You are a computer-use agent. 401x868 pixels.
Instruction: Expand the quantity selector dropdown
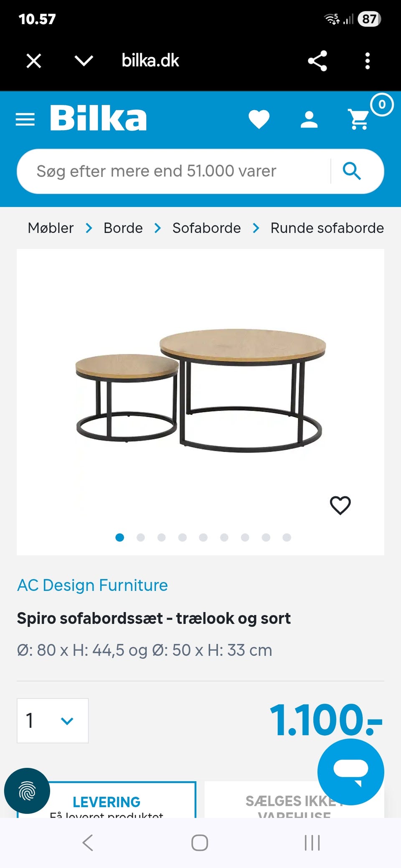[53, 721]
